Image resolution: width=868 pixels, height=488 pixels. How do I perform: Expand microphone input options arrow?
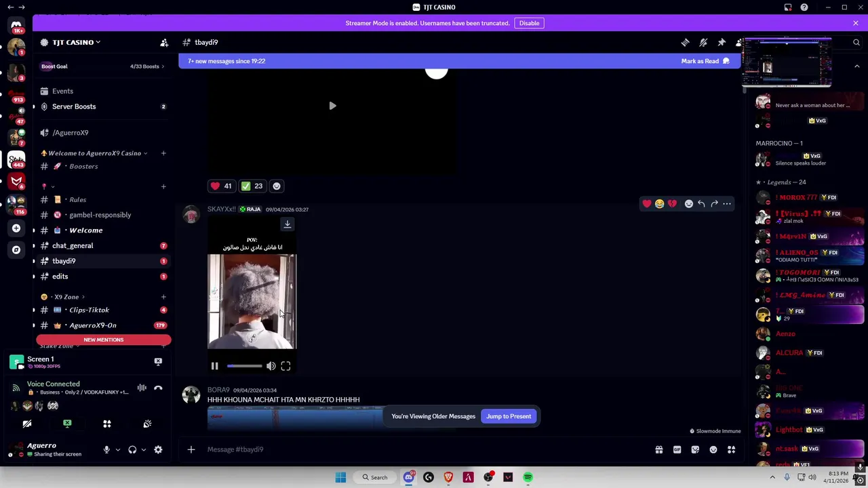[117, 449]
